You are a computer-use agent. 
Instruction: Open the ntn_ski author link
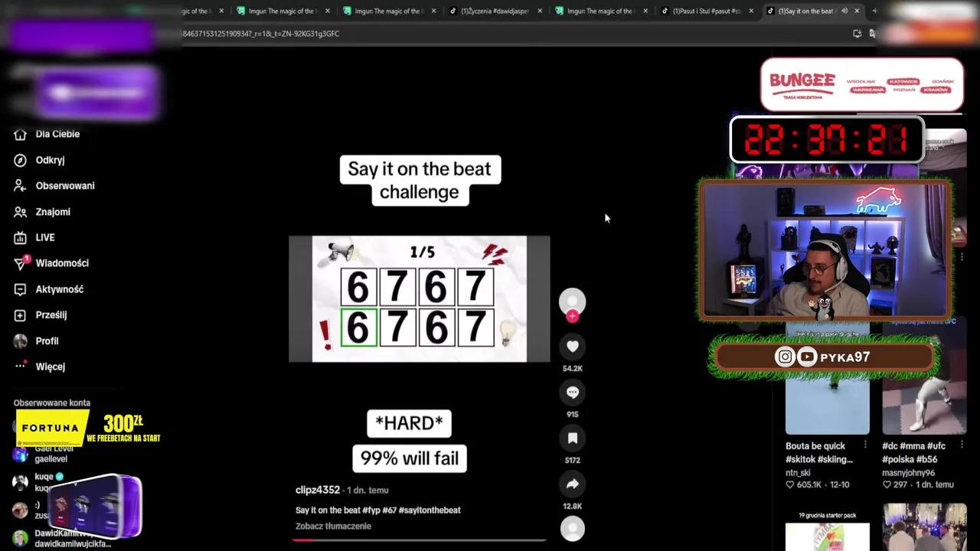798,473
